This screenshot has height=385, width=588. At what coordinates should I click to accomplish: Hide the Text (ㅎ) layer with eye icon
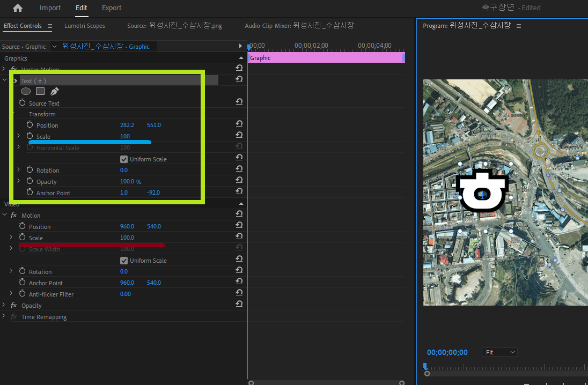(x=15, y=80)
